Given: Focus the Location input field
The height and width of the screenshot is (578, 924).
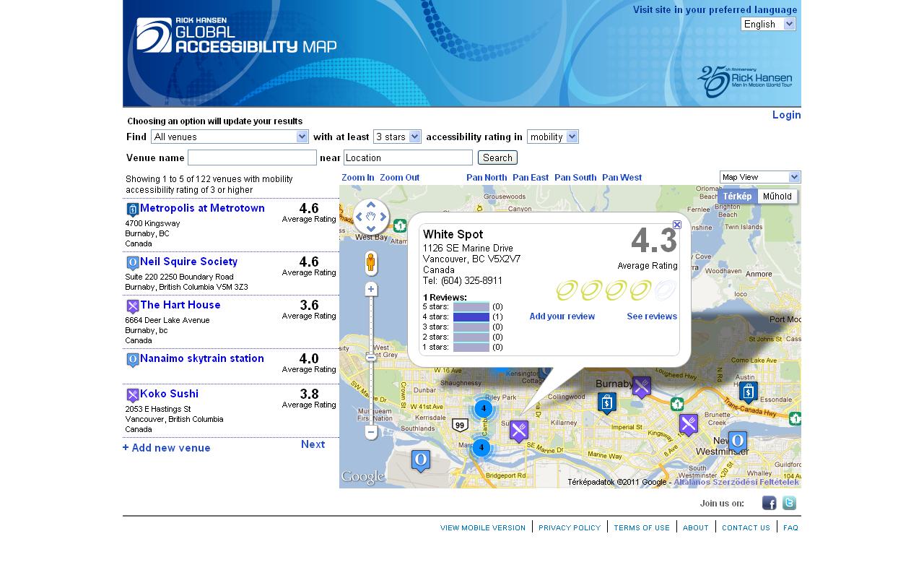Looking at the screenshot, I should [x=408, y=158].
